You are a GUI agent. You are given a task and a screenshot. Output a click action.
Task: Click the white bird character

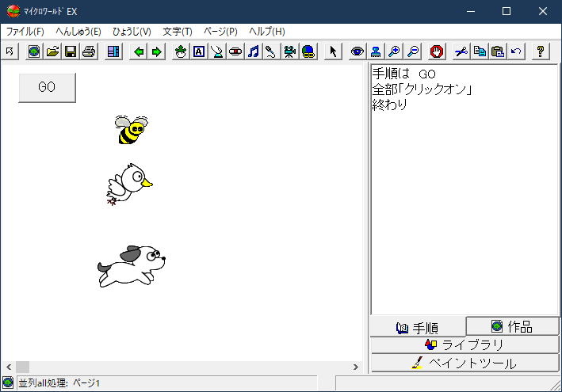(x=129, y=185)
